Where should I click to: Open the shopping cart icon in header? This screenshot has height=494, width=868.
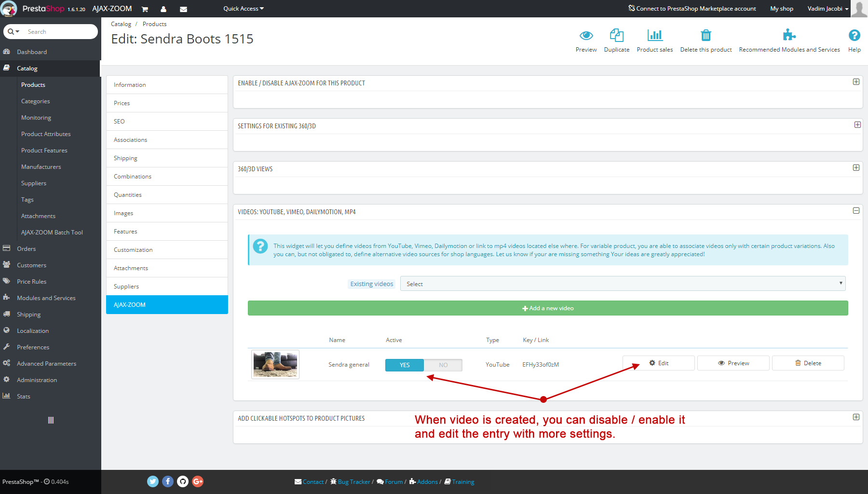pos(145,9)
